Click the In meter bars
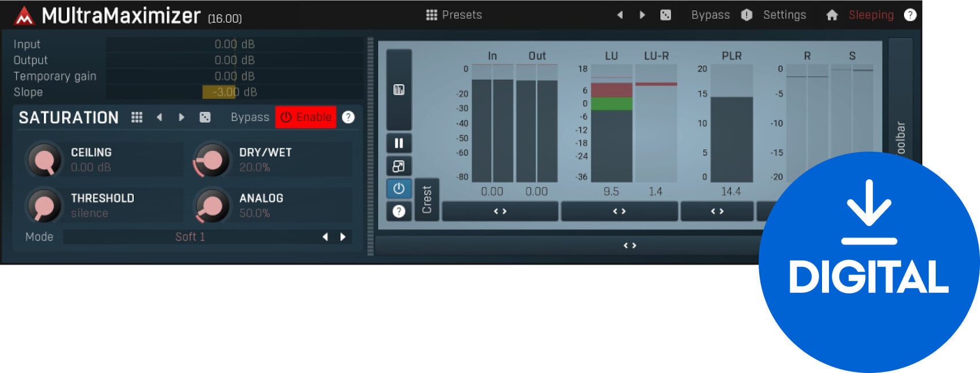 (492, 123)
